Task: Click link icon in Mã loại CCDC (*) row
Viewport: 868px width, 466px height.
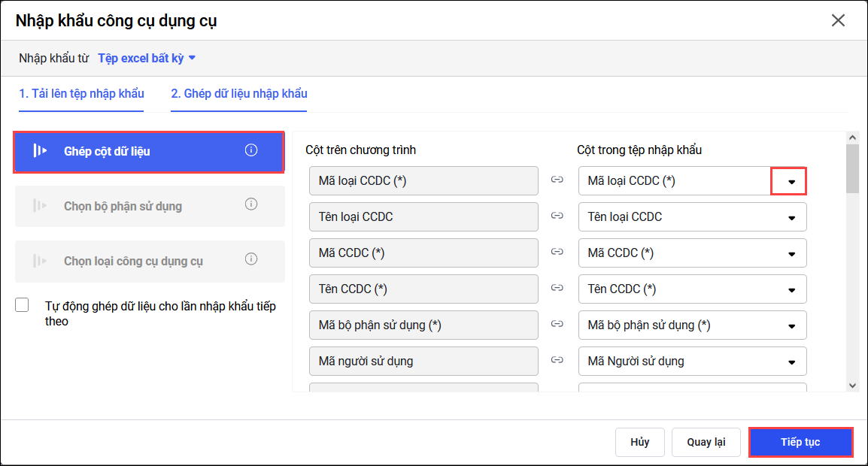Action: point(557,180)
